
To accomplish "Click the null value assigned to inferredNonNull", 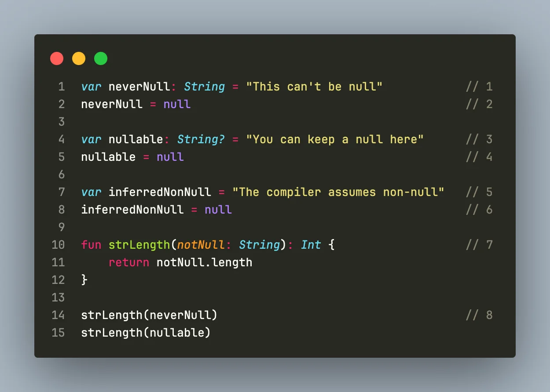I will (x=218, y=210).
